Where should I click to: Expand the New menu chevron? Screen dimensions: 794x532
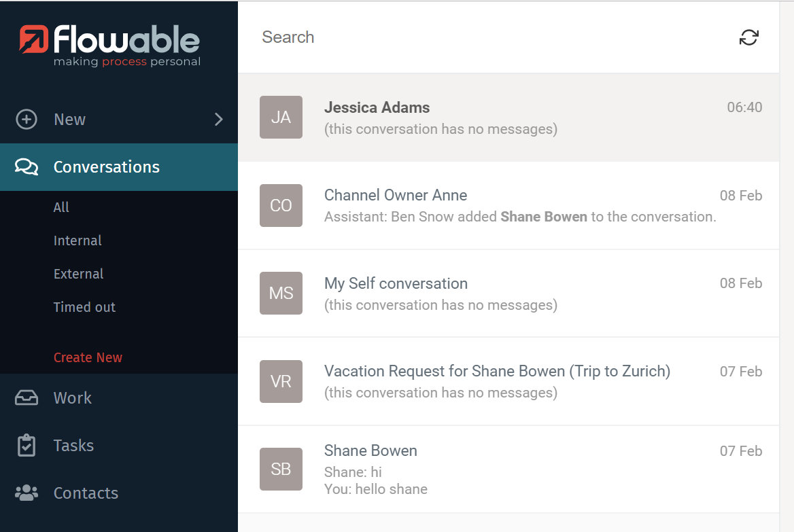218,119
